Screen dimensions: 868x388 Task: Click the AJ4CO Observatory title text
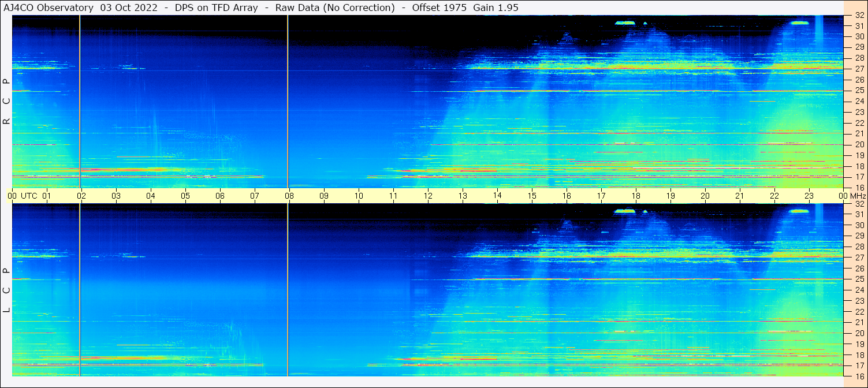(49, 8)
